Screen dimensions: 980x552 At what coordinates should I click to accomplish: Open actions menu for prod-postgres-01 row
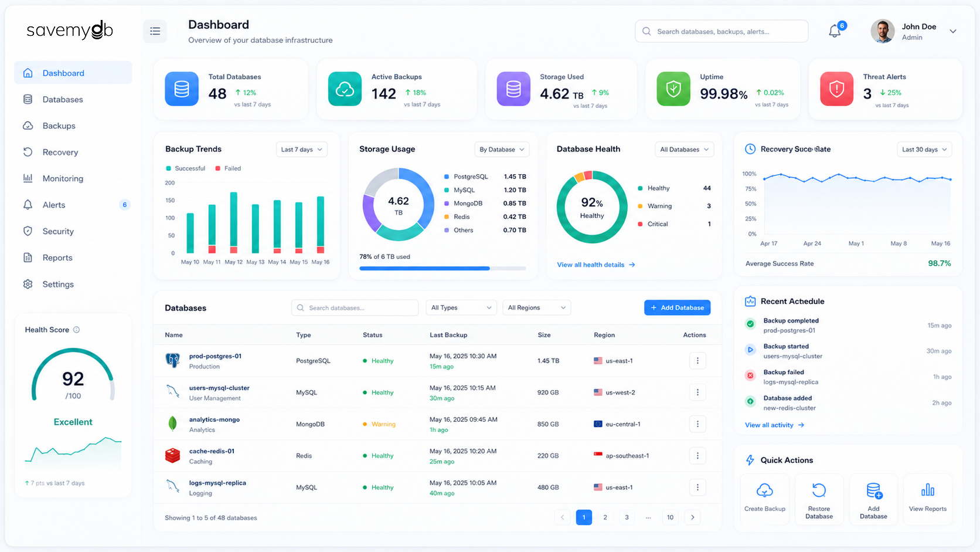click(697, 361)
